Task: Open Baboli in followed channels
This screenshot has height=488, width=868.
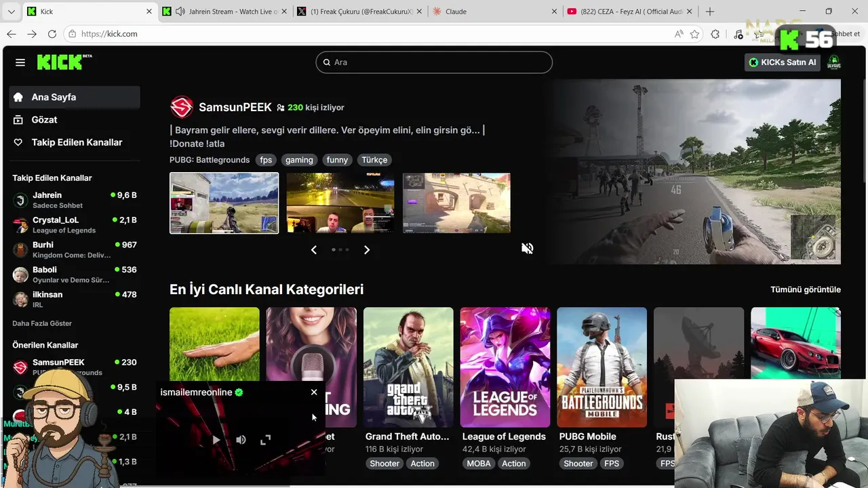Action: 75,274
